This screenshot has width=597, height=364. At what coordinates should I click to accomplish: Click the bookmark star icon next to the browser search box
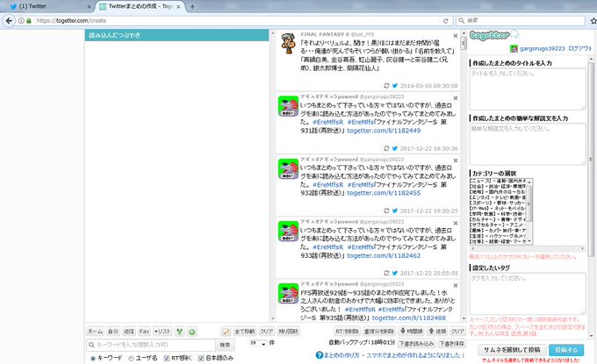click(x=593, y=20)
